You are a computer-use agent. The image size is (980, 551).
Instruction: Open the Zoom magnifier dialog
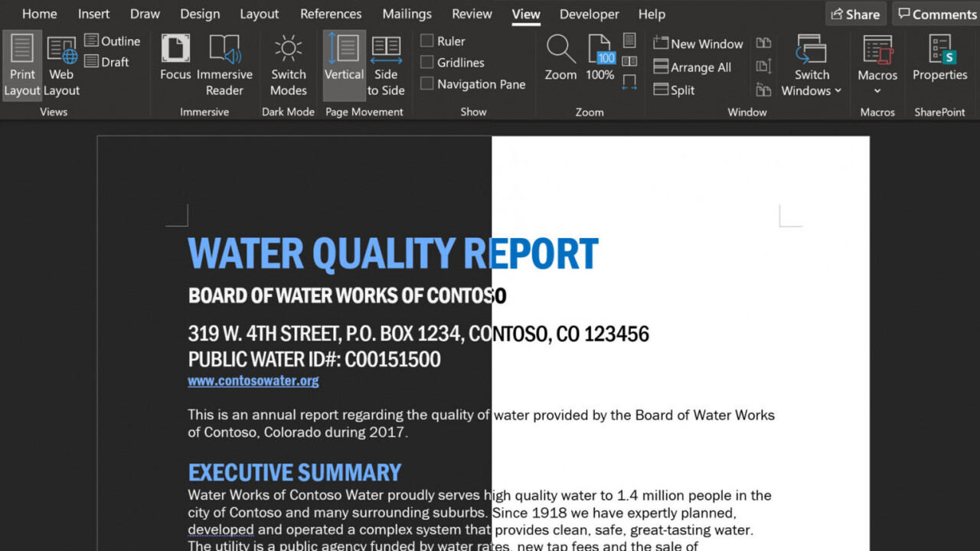[x=560, y=50]
